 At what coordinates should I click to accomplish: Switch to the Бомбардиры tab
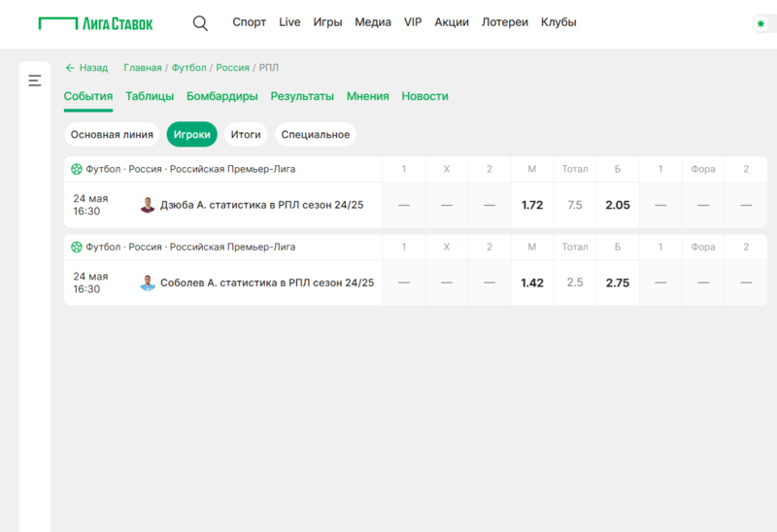222,96
